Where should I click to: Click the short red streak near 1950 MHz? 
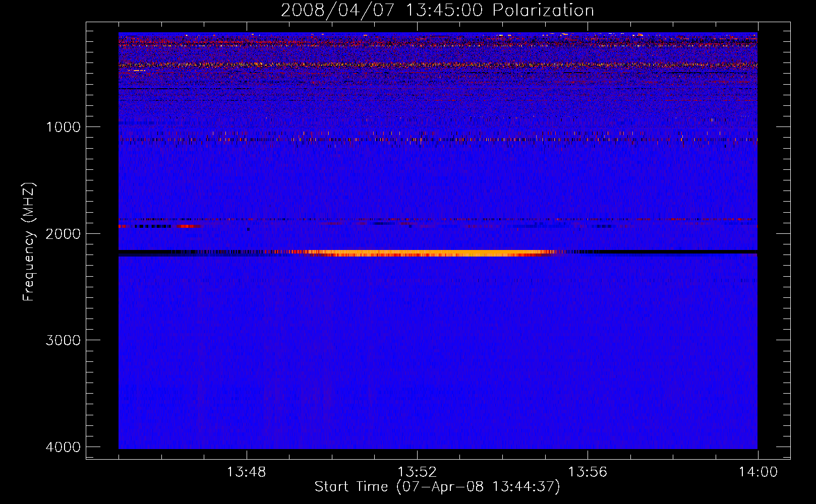coord(188,226)
